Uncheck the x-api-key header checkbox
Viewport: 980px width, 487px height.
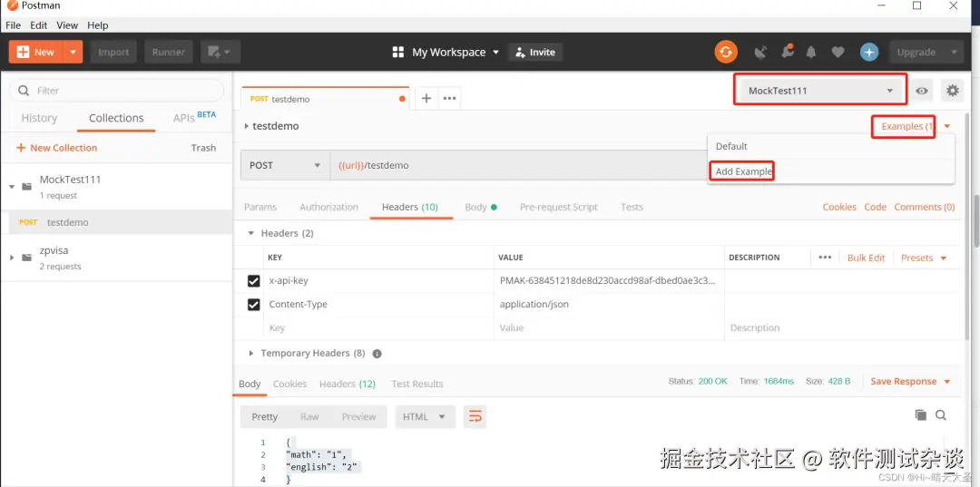click(x=254, y=281)
